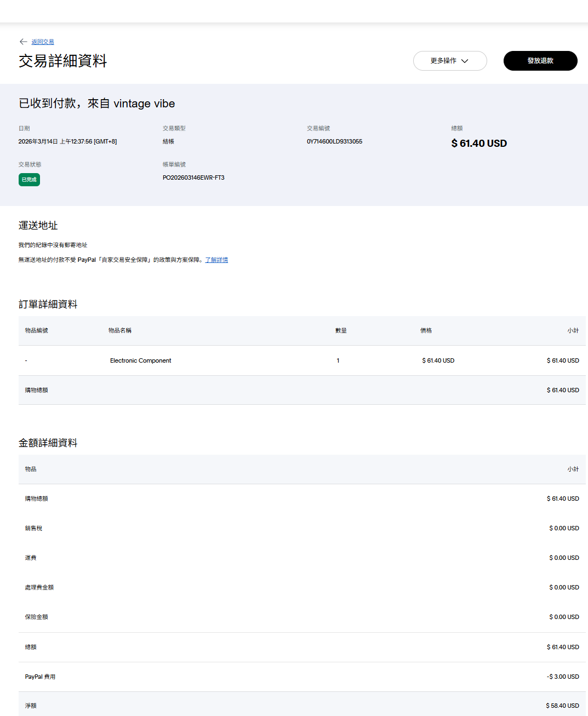Select the Electronic Component item name

(x=140, y=360)
